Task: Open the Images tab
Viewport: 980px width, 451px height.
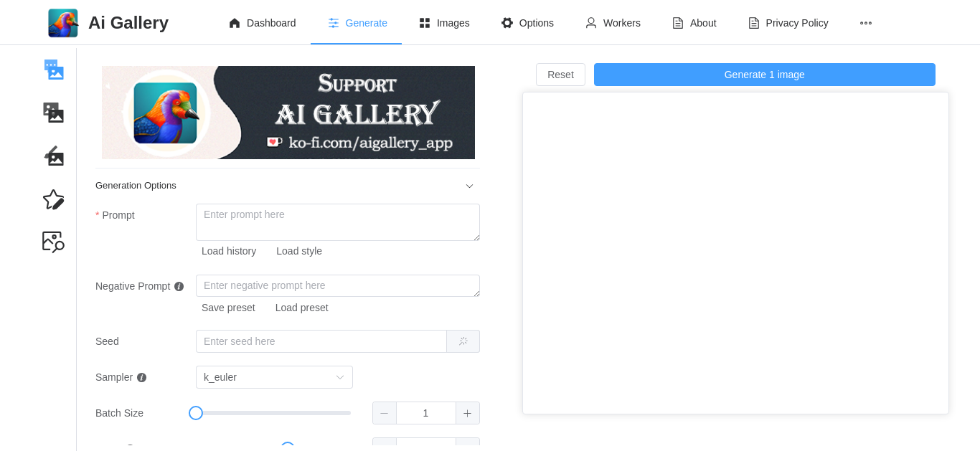Action: point(444,23)
